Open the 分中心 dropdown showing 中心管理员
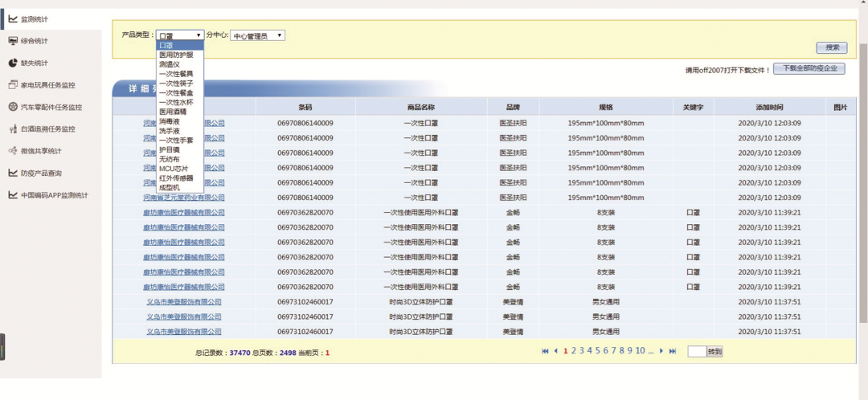 [x=257, y=35]
